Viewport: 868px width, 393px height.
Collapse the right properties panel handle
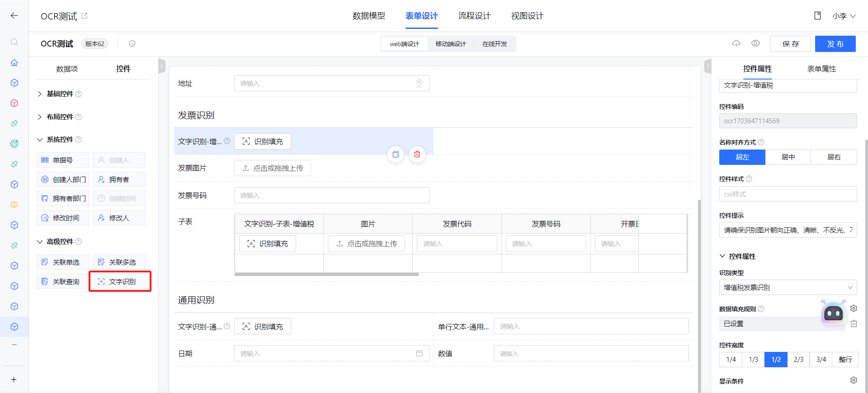708,66
